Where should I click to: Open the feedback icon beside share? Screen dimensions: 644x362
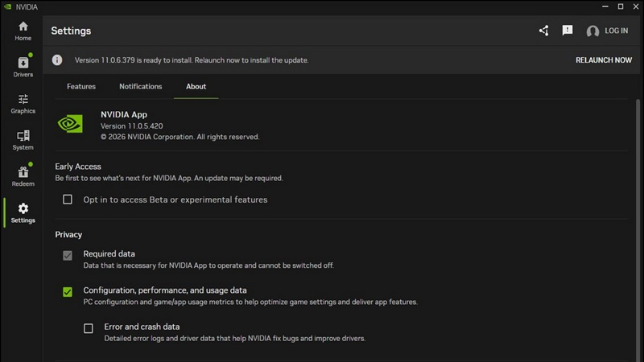point(568,31)
